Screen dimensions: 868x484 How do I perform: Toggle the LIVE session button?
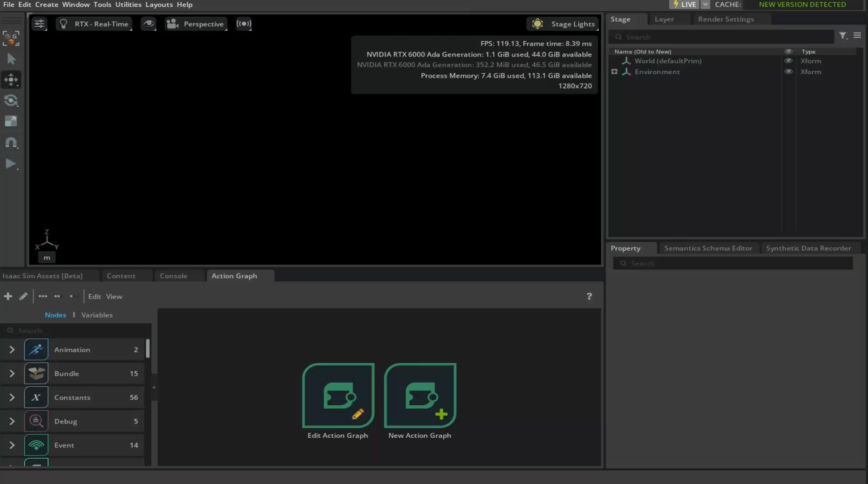684,5
